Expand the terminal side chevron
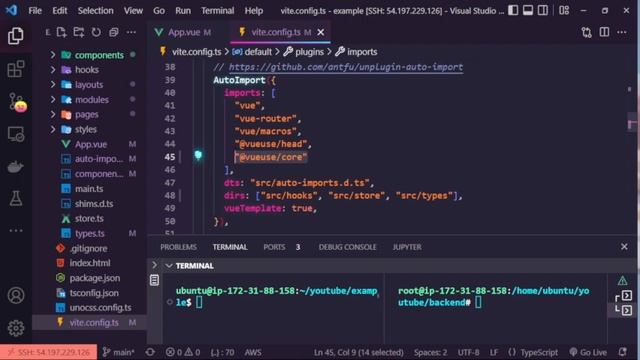 (x=154, y=265)
